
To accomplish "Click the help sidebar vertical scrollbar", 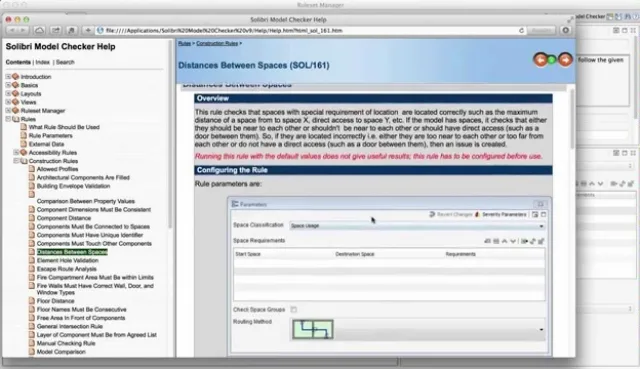I will [170, 135].
